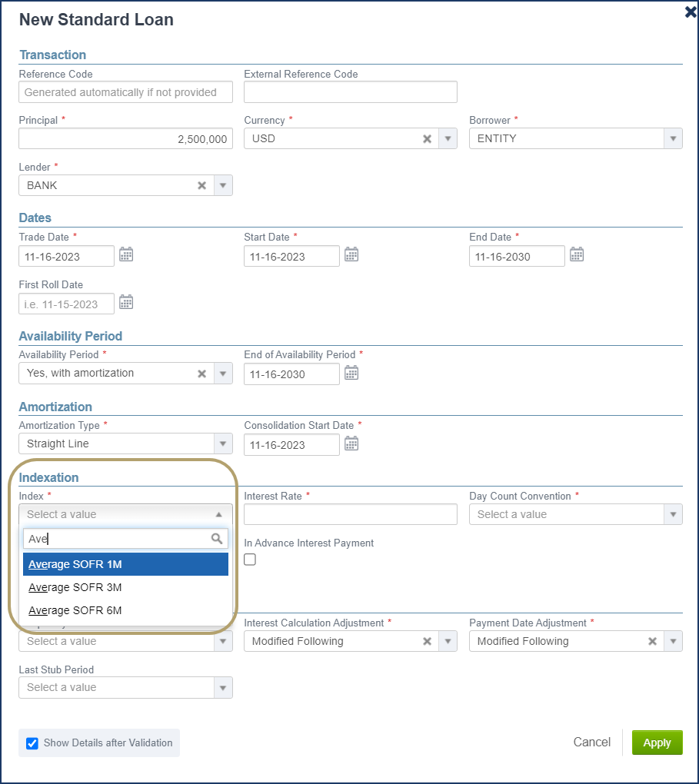Choose Average SOFR 6M from list

click(x=75, y=610)
